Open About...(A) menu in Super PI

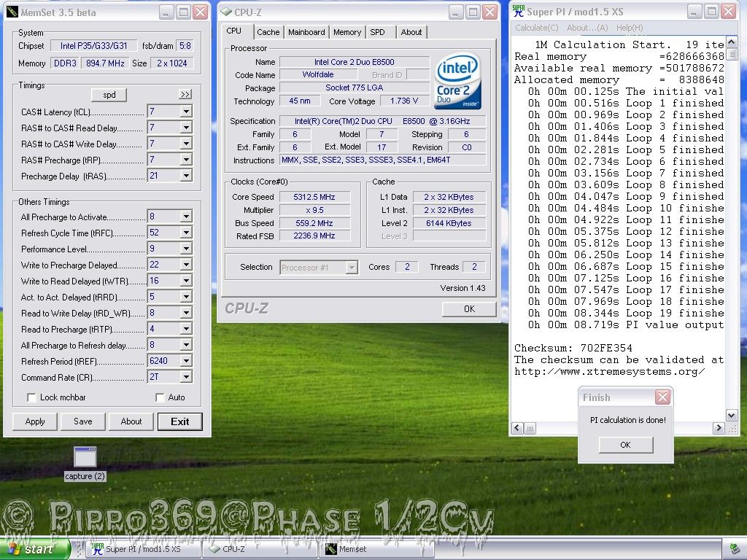(587, 28)
